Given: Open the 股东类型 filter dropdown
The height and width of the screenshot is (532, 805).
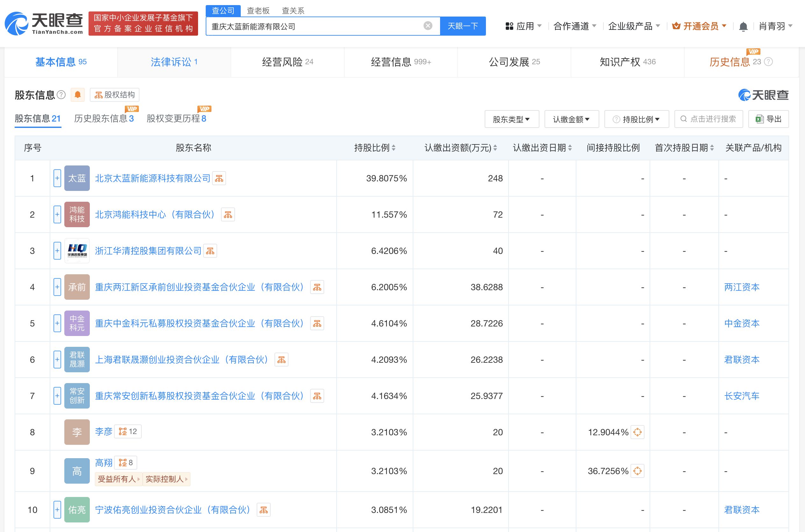Looking at the screenshot, I should pos(511,119).
